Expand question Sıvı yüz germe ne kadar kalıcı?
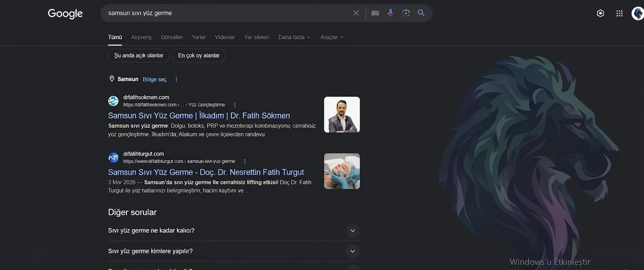This screenshot has width=644, height=270. [x=234, y=230]
